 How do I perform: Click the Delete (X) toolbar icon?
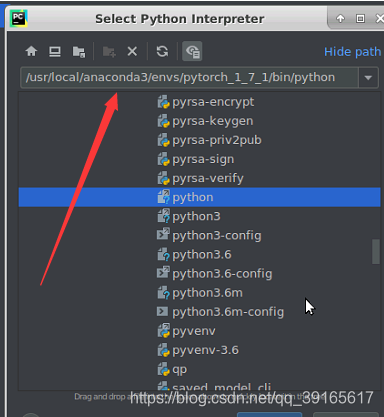tap(132, 52)
